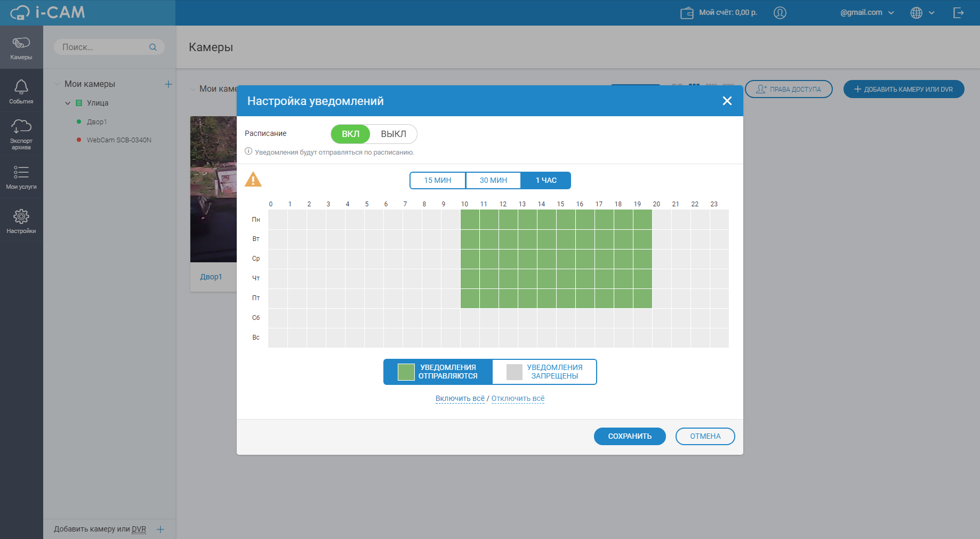
Task: Turn the schedule off with ВЫКЛ
Action: 393,134
